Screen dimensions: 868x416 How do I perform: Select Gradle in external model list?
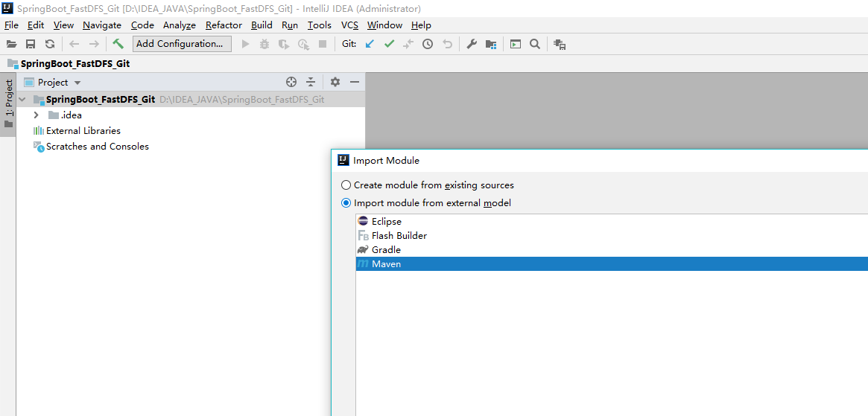(x=612, y=250)
